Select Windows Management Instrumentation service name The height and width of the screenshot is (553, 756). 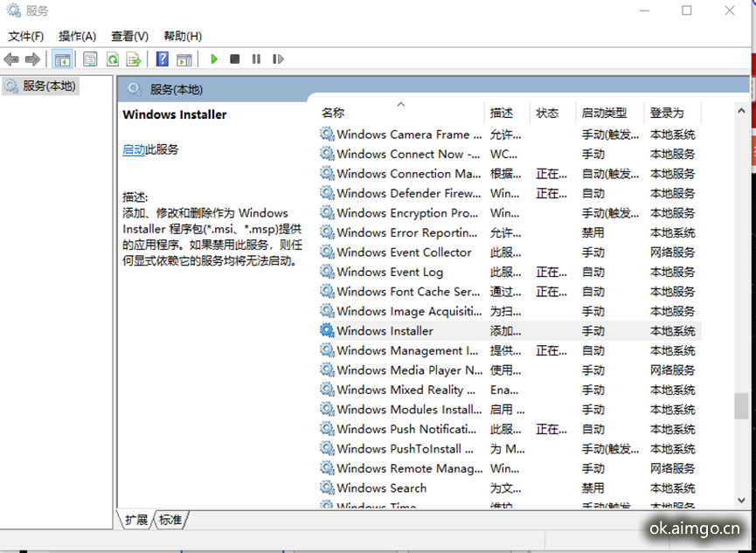pyautogui.click(x=407, y=350)
